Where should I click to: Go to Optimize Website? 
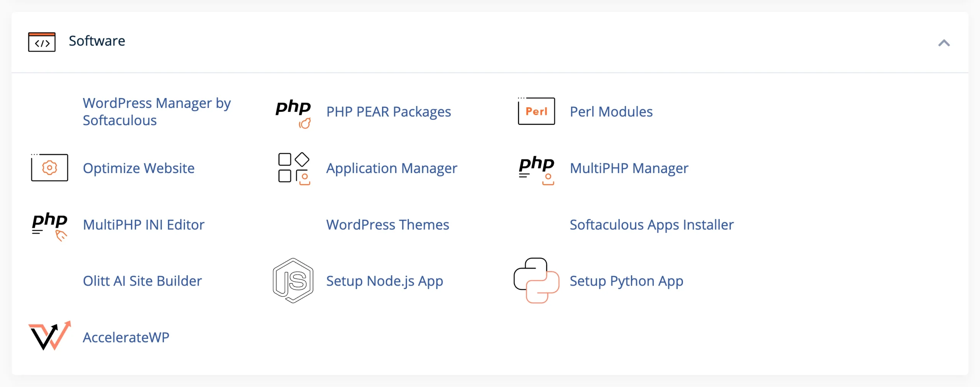tap(139, 168)
